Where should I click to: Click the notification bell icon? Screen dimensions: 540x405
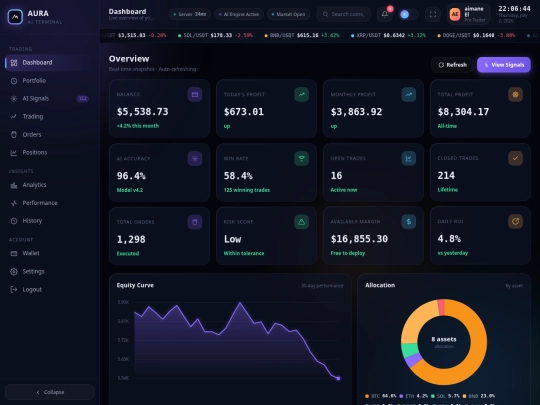(x=385, y=14)
